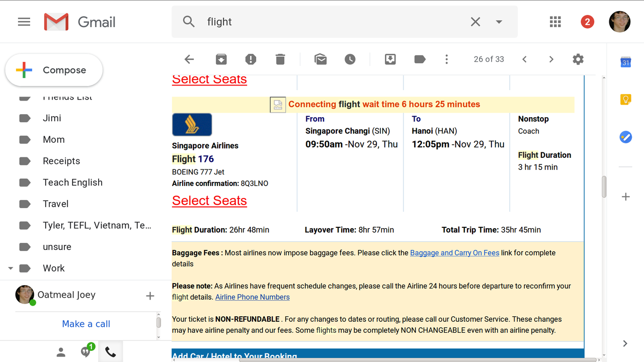The image size is (644, 362).
Task: Open Airline Phone Numbers link
Action: point(253,297)
